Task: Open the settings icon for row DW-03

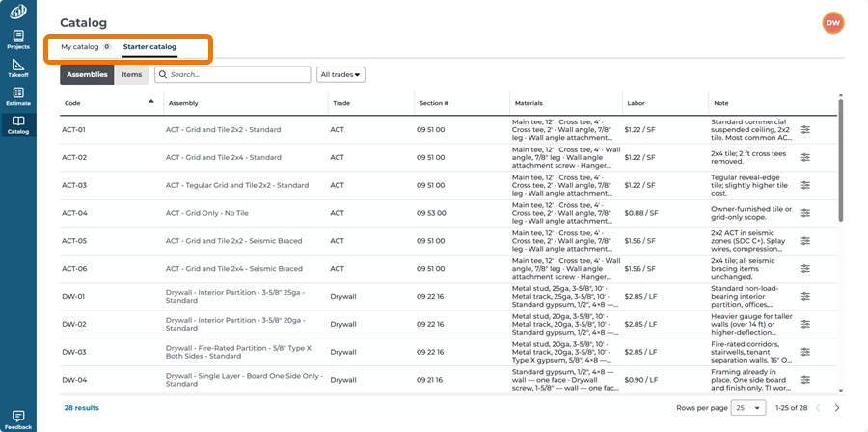Action: (x=805, y=352)
